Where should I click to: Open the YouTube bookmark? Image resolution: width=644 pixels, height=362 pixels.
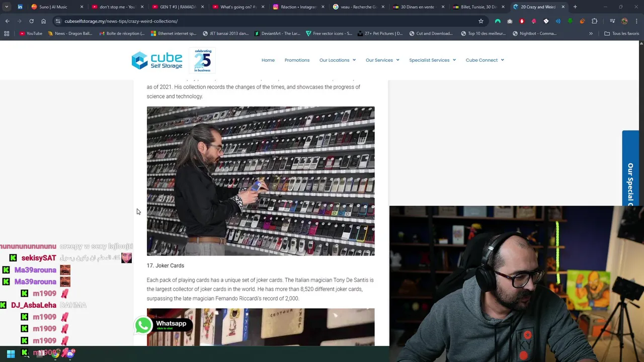(31, 34)
